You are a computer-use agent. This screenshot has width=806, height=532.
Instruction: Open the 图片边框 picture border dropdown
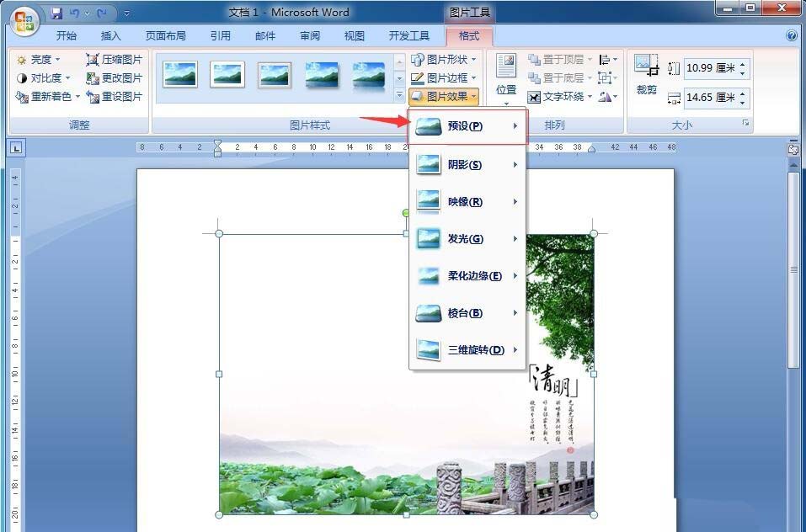(444, 78)
